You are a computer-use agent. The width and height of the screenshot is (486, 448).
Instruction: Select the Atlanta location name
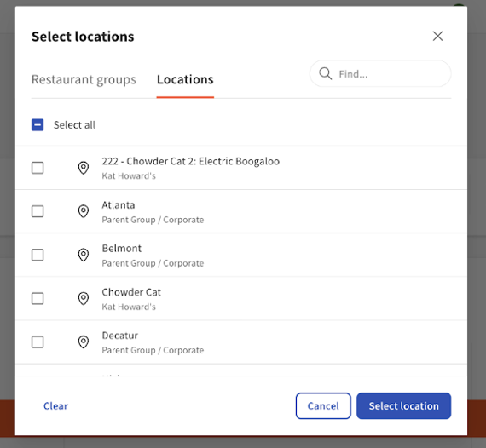click(119, 205)
